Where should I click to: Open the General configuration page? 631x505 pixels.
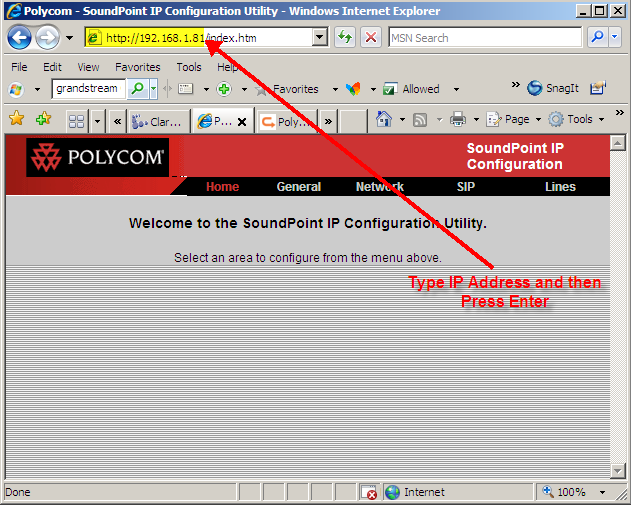[x=299, y=187]
